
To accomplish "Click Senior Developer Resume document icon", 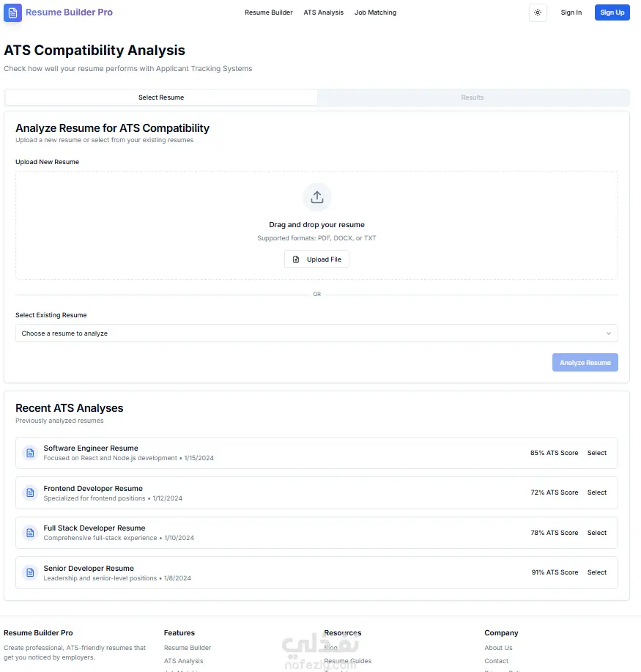I will tap(30, 572).
